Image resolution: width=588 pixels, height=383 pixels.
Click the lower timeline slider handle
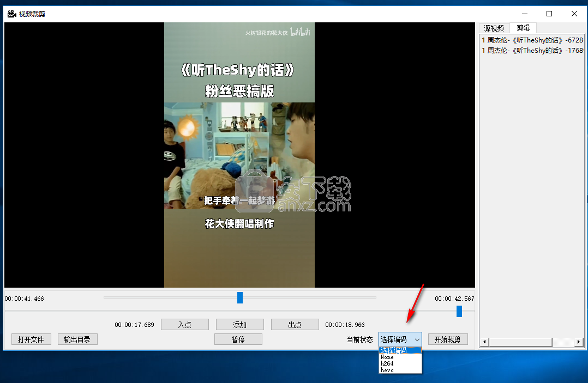pos(459,311)
